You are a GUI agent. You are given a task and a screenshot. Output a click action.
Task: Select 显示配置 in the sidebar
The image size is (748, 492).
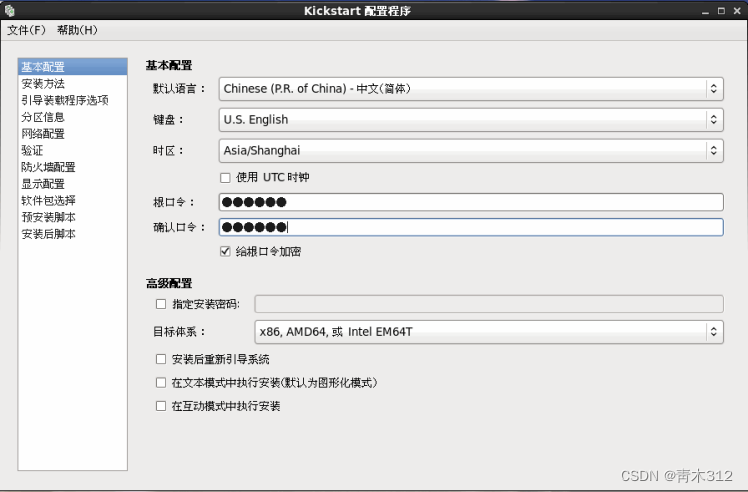click(x=73, y=184)
